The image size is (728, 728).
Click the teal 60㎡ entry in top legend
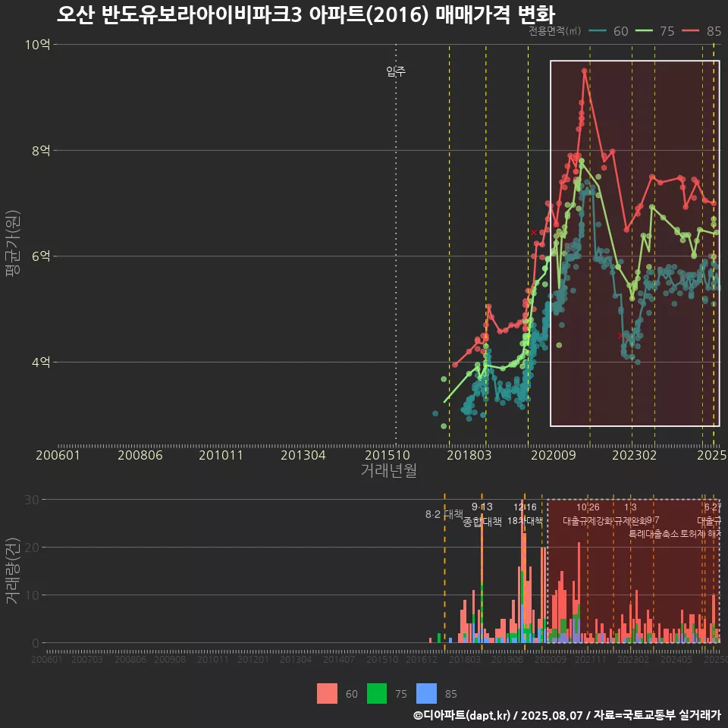(608, 31)
